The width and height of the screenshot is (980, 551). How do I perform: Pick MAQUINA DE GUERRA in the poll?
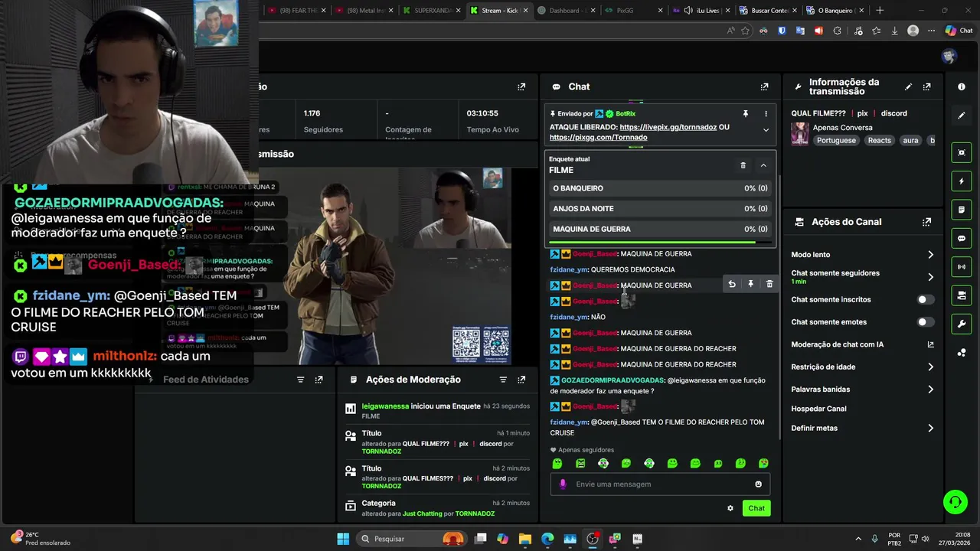(660, 229)
